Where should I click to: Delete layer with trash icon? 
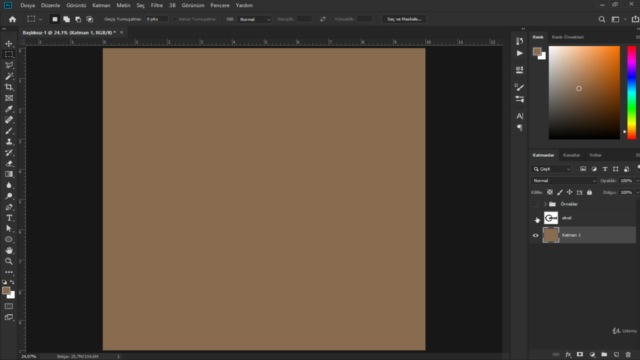click(x=628, y=355)
